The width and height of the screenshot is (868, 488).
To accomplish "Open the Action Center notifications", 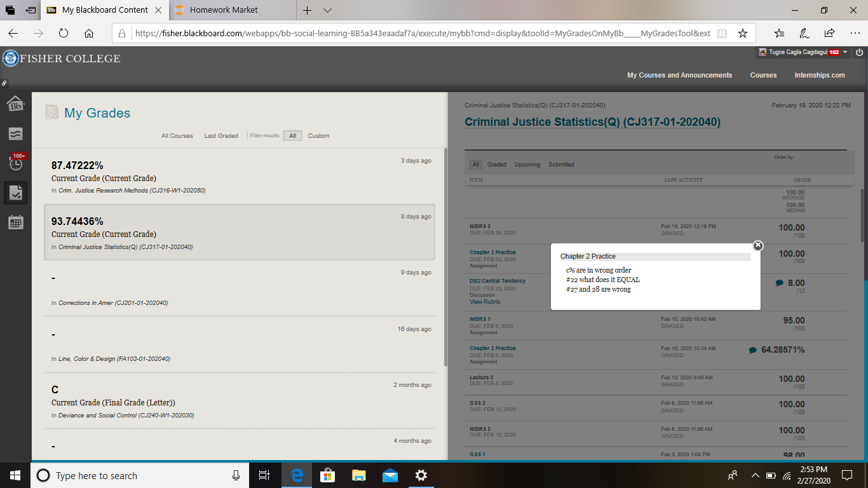I will 846,475.
